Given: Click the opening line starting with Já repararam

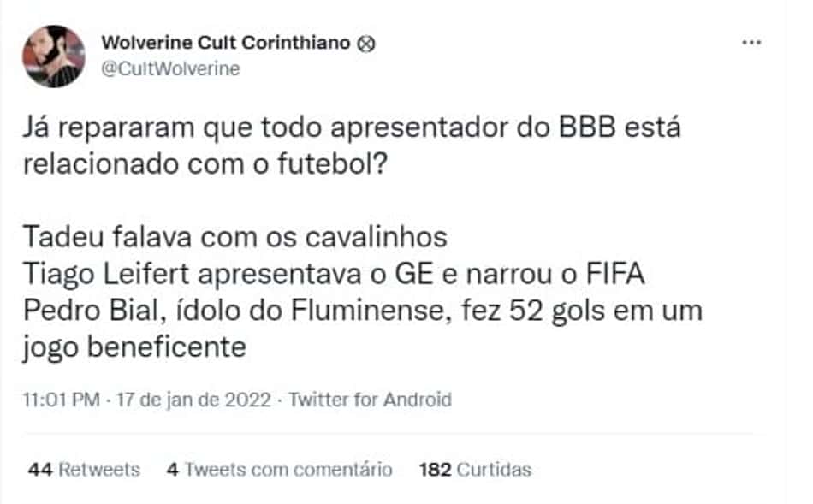Looking at the screenshot, I should pyautogui.click(x=352, y=128).
